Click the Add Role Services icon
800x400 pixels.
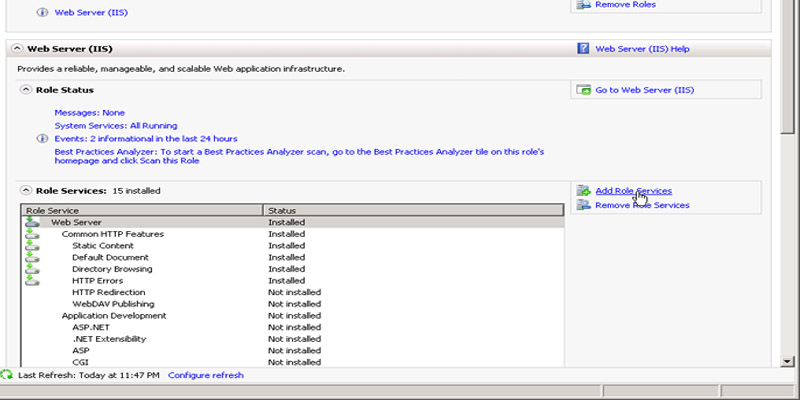584,191
